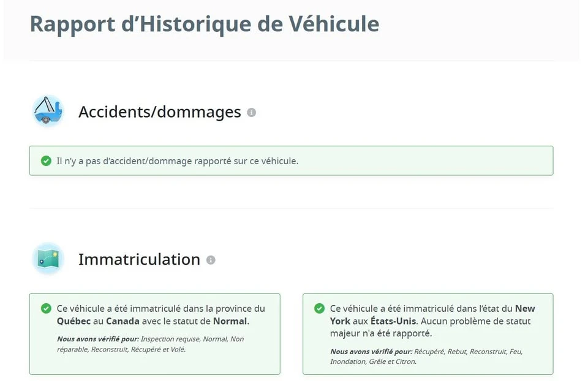The width and height of the screenshot is (588, 381).
Task: Select the Accidents/dommages heading
Action: click(160, 111)
